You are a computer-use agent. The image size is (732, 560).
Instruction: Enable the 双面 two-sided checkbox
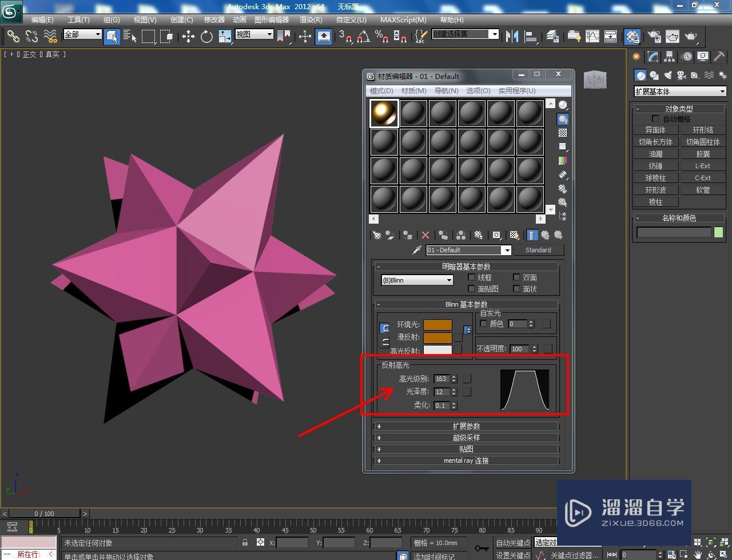(516, 277)
